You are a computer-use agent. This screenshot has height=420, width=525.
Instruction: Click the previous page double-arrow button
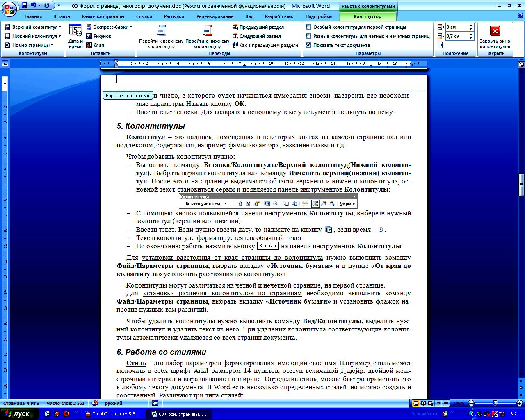pyautogui.click(x=521, y=381)
